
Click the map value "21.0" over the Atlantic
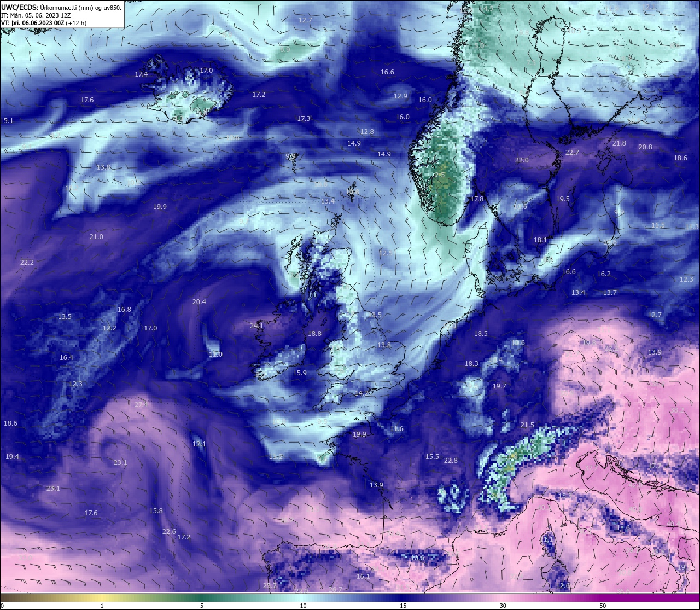96,236
